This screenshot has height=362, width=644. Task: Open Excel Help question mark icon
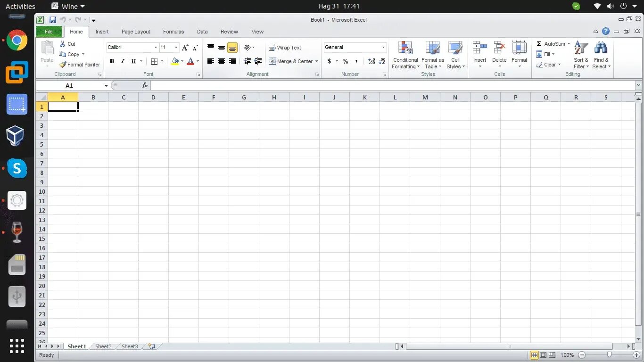click(x=606, y=32)
